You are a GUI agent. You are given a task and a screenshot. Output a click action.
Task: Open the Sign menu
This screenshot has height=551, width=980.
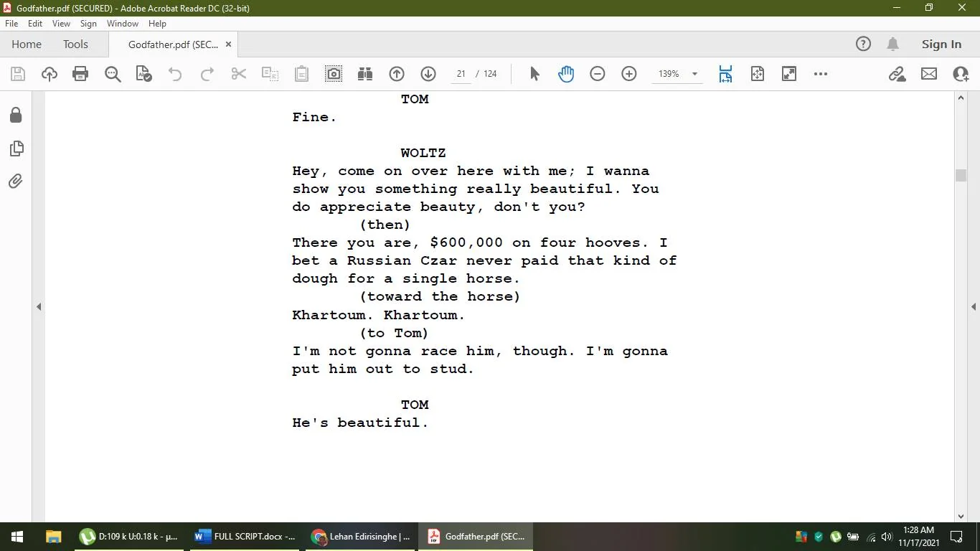tap(88, 24)
